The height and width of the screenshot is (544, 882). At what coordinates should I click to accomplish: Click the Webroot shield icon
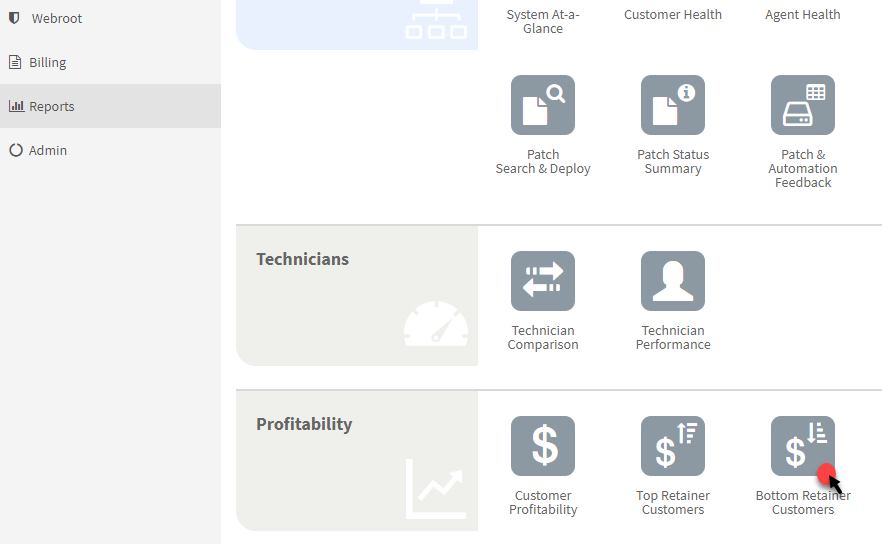coord(15,18)
